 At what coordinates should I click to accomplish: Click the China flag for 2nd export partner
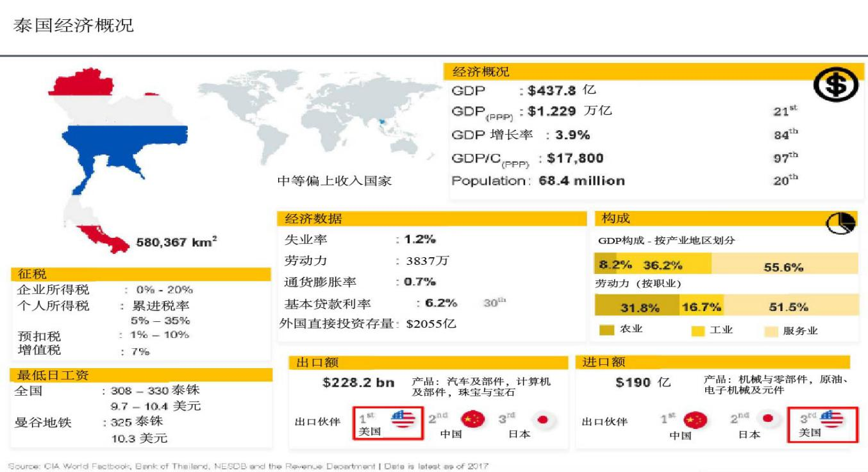click(x=471, y=419)
